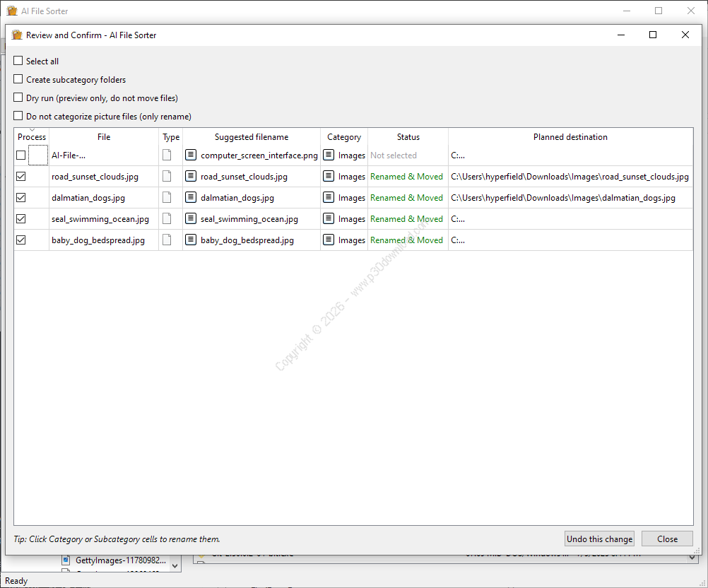Screen dimensions: 708x588
Task: Enable Create subcategory folders option
Action: click(18, 80)
